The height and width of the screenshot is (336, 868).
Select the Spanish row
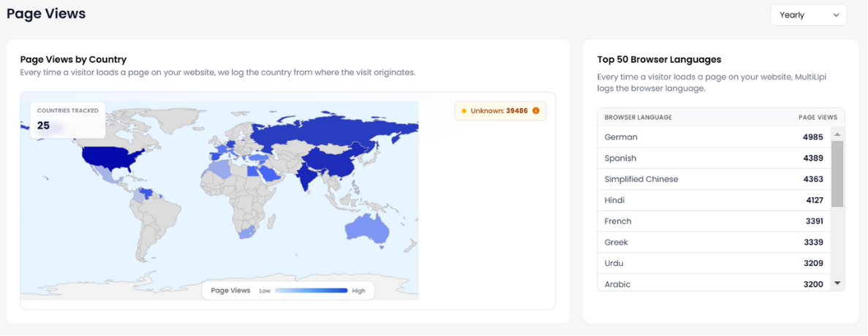[714, 158]
